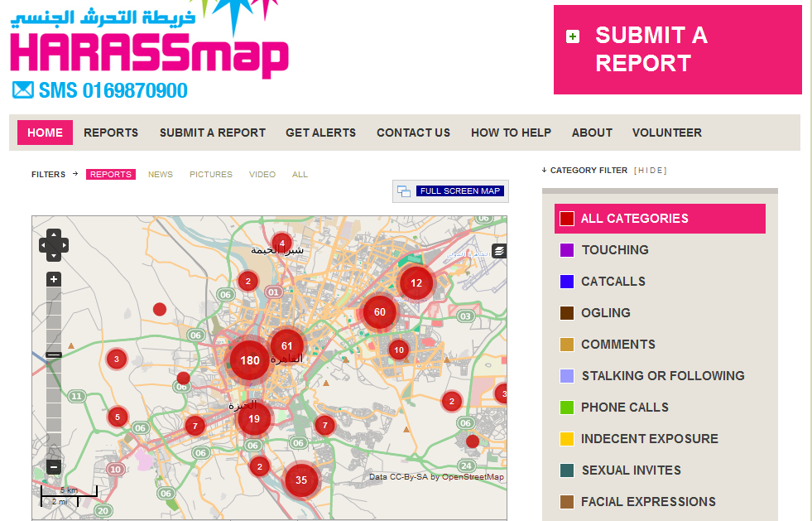The image size is (812, 521).
Task: Select the Reports filter
Action: pos(111,174)
